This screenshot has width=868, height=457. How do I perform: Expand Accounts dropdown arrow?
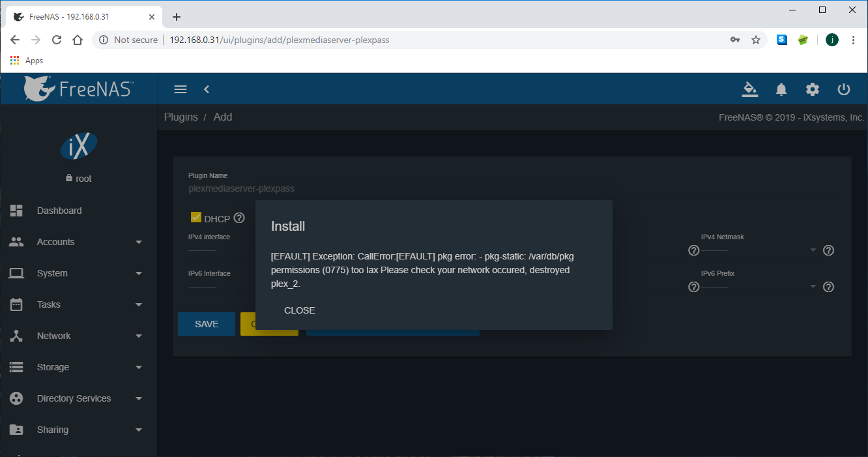click(x=139, y=242)
